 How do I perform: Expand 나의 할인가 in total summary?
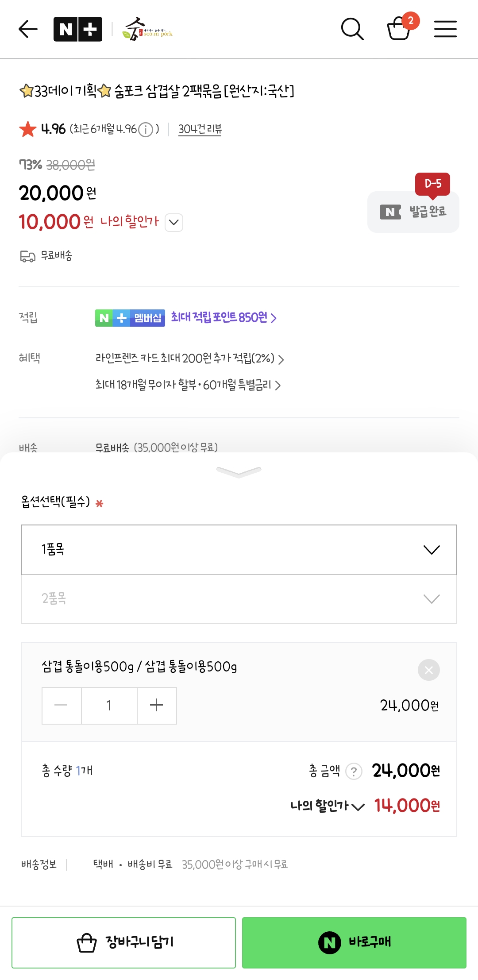(328, 806)
